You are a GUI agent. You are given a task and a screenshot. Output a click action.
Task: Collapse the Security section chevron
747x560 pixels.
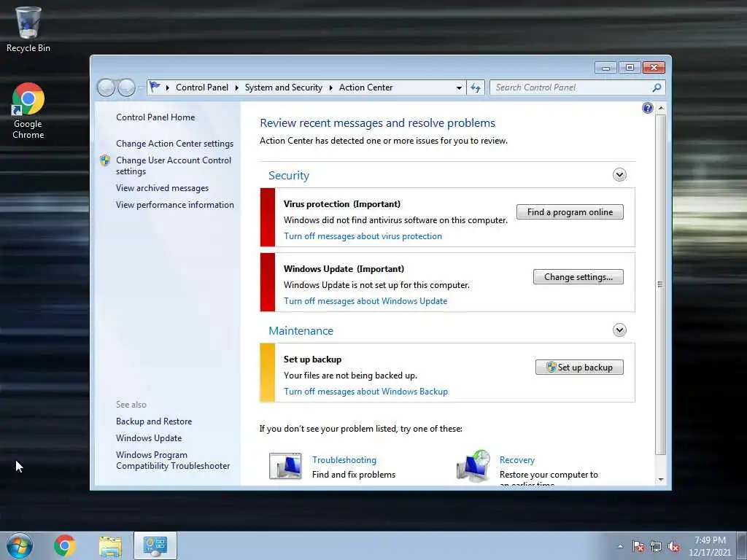619,175
